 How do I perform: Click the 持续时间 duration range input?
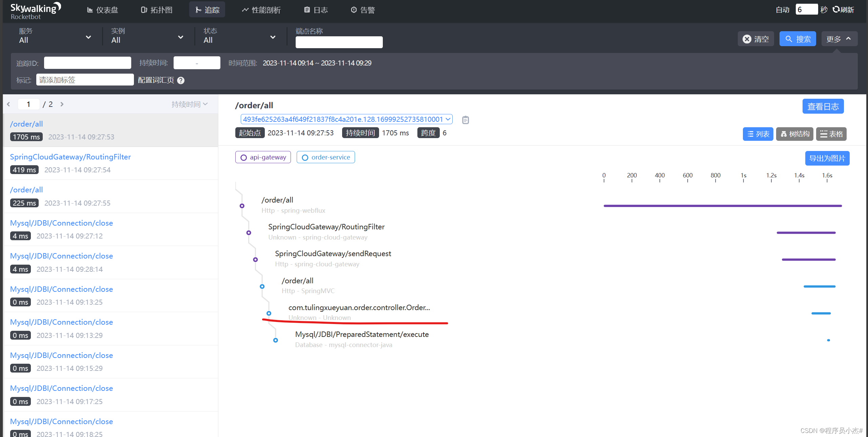[197, 63]
